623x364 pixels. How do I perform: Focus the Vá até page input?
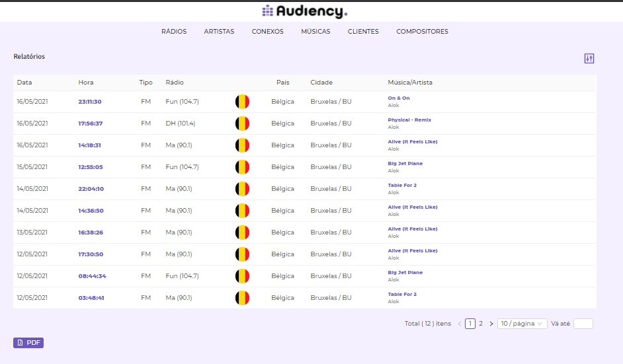[x=583, y=324]
